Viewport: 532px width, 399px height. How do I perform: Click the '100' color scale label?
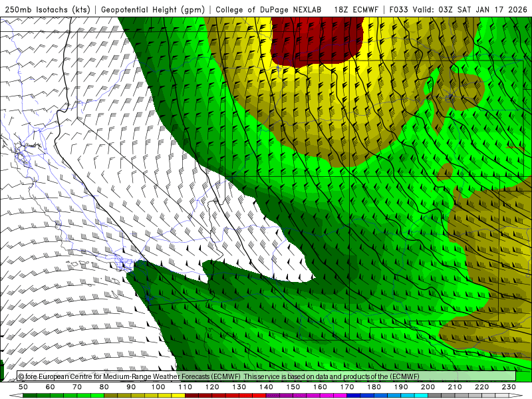coord(158,387)
